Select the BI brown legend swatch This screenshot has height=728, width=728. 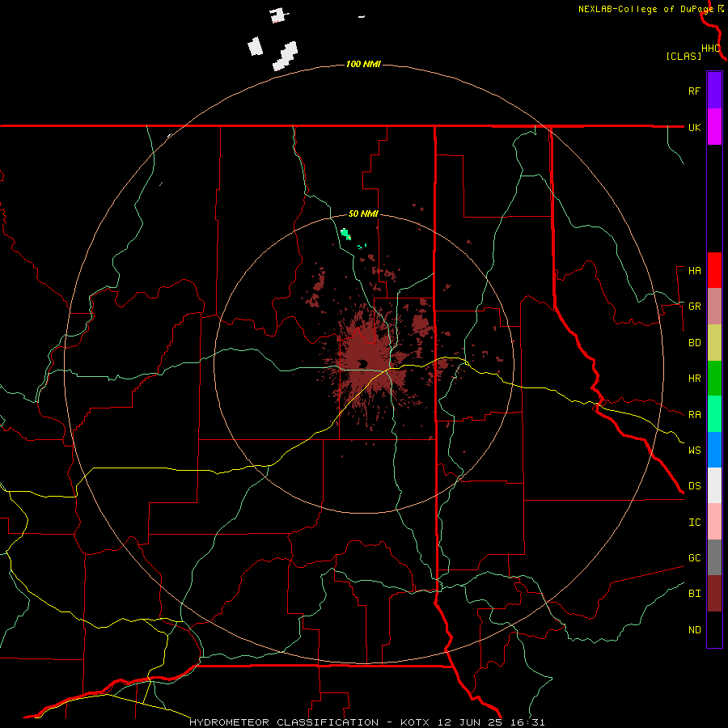pyautogui.click(x=714, y=594)
